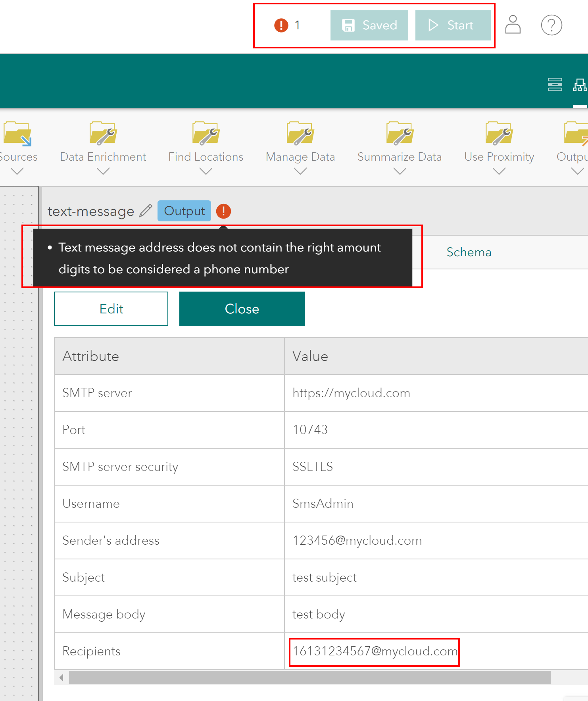588x701 pixels.
Task: Expand the Use Proximity chevron
Action: click(x=499, y=171)
